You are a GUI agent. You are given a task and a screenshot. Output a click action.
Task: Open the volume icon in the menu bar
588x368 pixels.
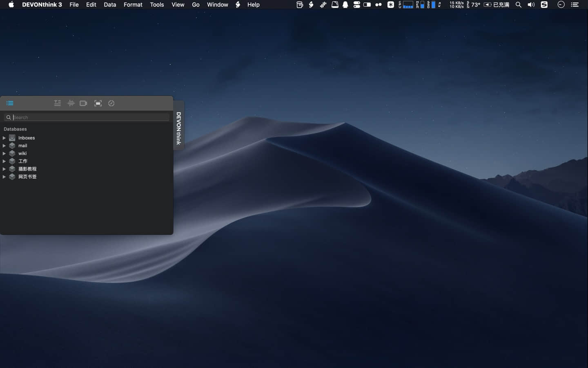click(531, 4)
